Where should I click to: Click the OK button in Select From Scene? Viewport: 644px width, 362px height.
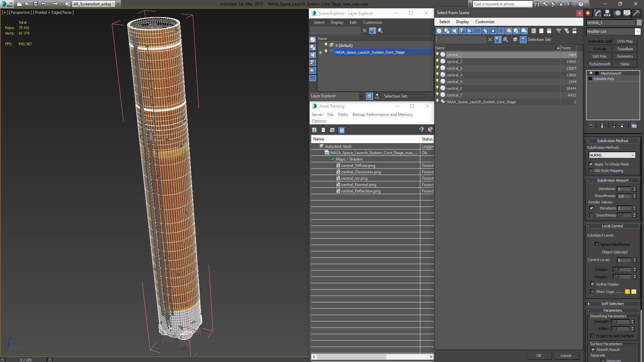pos(539,356)
